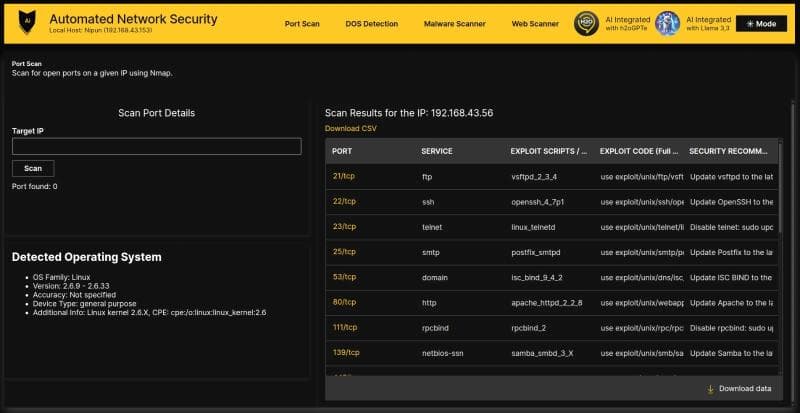800x413 pixels.
Task: Click the ftp service cell
Action: 427,177
